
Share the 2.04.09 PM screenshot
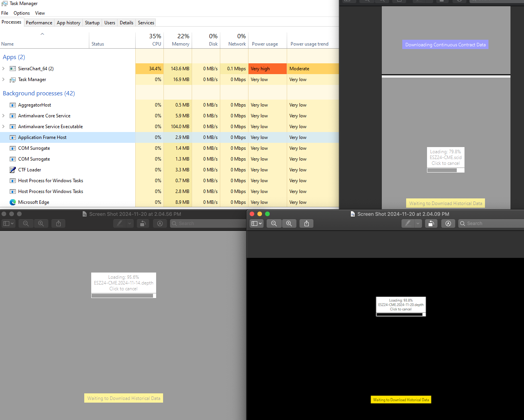[x=306, y=224]
